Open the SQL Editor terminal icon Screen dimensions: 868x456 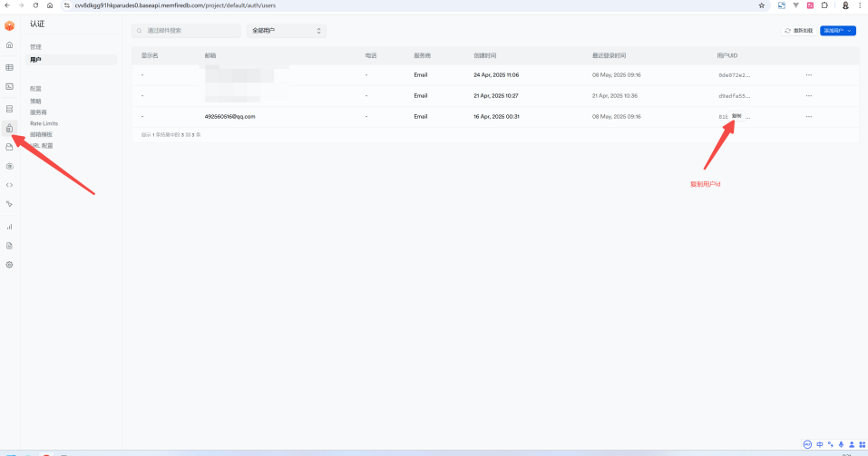(9, 86)
